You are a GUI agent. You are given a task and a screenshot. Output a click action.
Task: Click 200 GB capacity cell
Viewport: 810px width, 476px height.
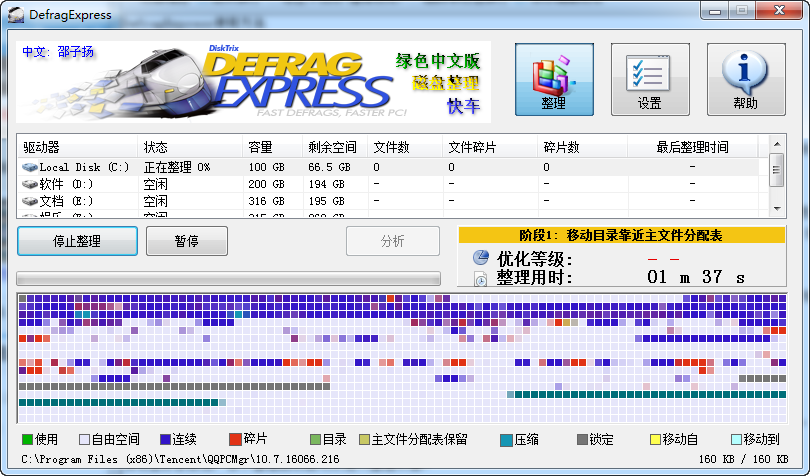click(x=266, y=184)
